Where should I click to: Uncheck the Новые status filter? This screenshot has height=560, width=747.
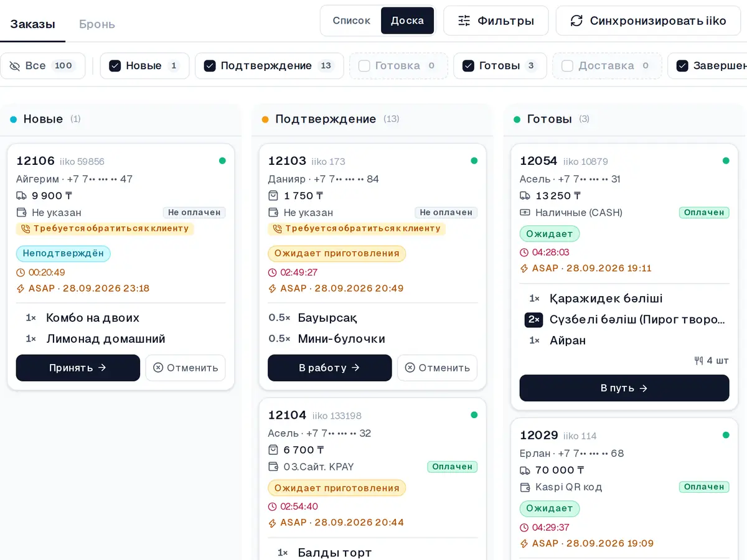115,66
